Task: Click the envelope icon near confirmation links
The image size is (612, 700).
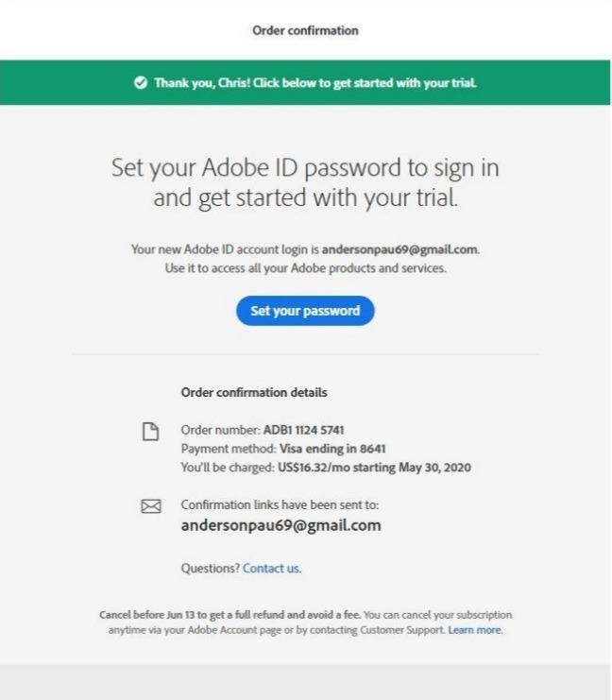Action: [x=150, y=506]
